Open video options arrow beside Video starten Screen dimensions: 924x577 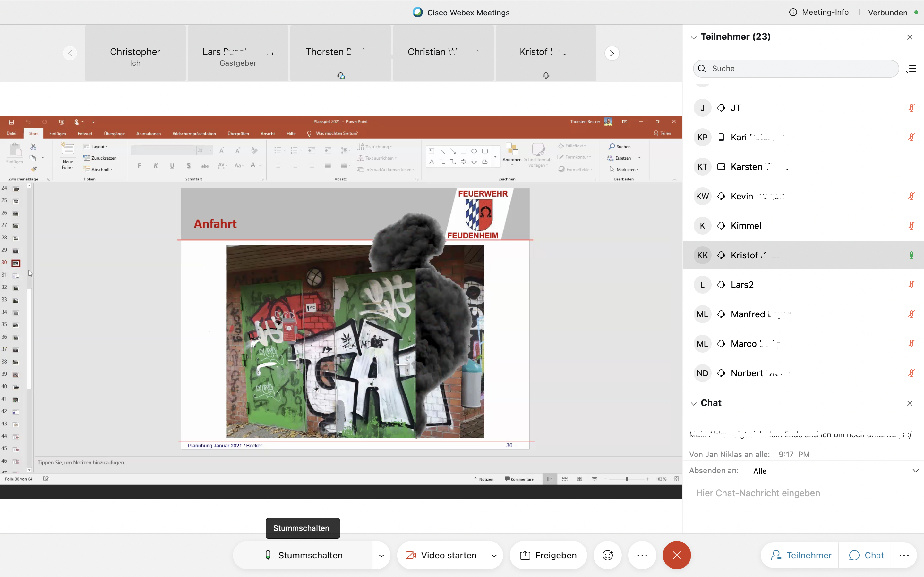(494, 556)
